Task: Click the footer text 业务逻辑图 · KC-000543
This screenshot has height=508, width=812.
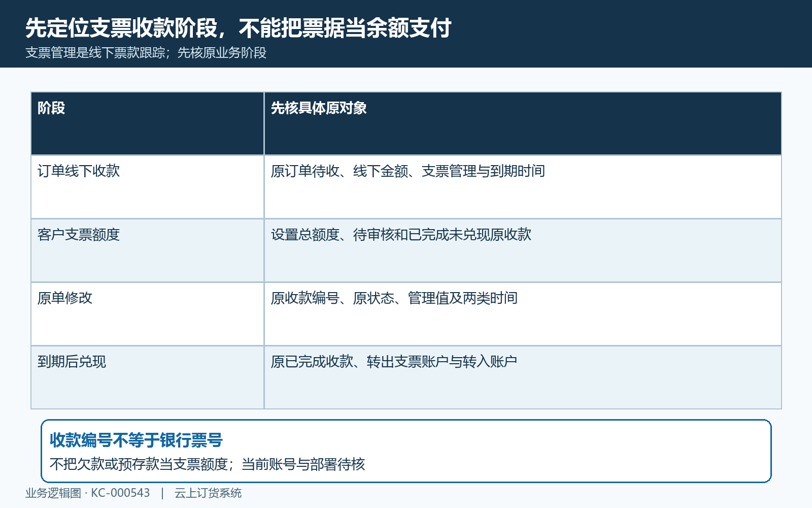Action: 88,493
